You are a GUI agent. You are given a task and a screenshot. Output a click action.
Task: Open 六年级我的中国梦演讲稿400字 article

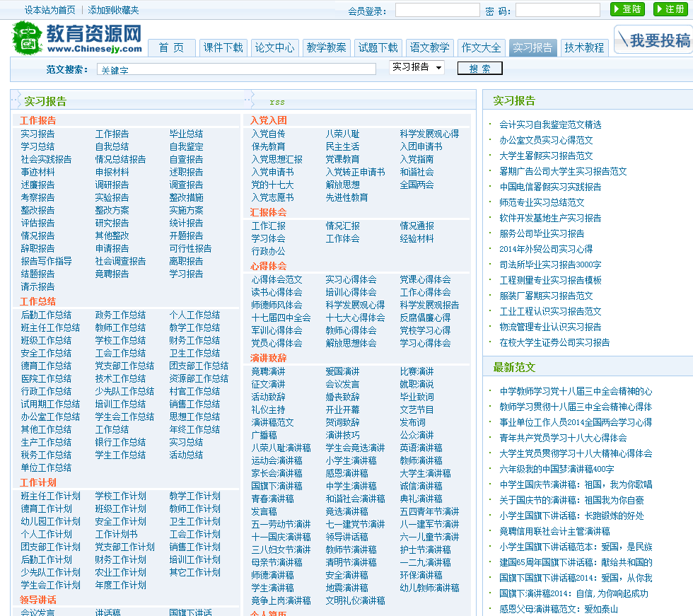[x=557, y=470]
